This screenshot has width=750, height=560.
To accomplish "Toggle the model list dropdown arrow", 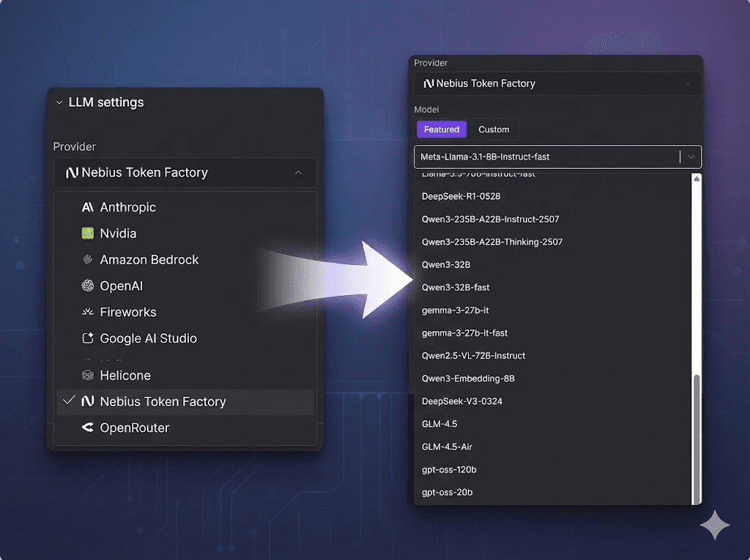I will tap(691, 157).
